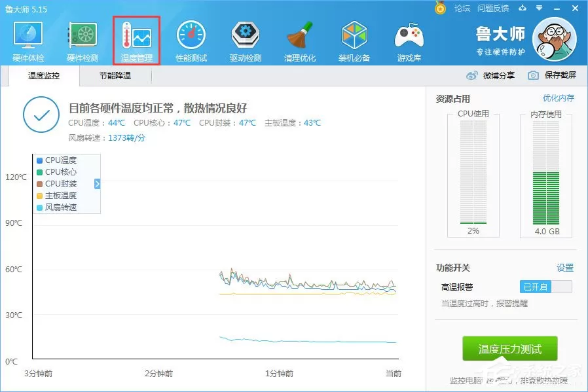This screenshot has width=588, height=392.
Task: Toggle 主板温度 legend series
Action: (x=56, y=195)
